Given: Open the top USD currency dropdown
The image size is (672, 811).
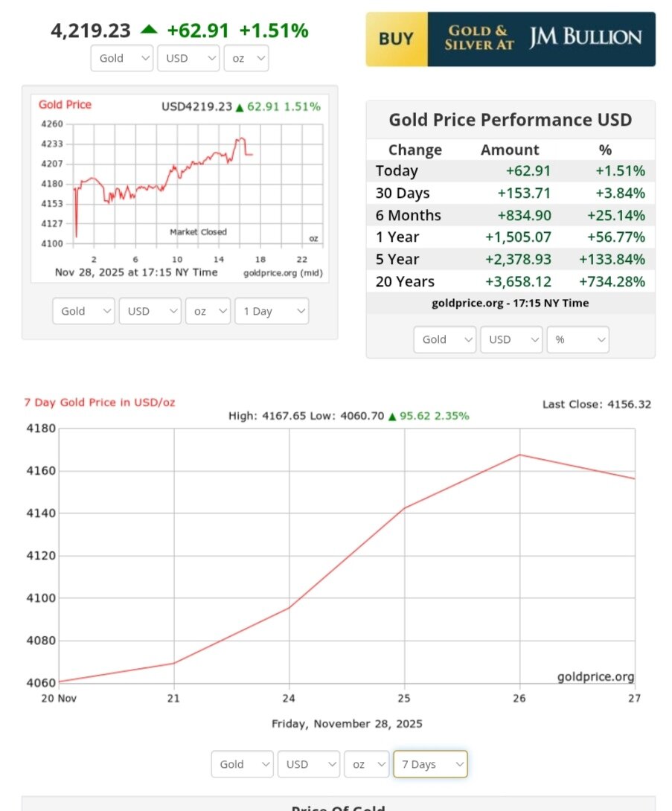Looking at the screenshot, I should (x=188, y=58).
